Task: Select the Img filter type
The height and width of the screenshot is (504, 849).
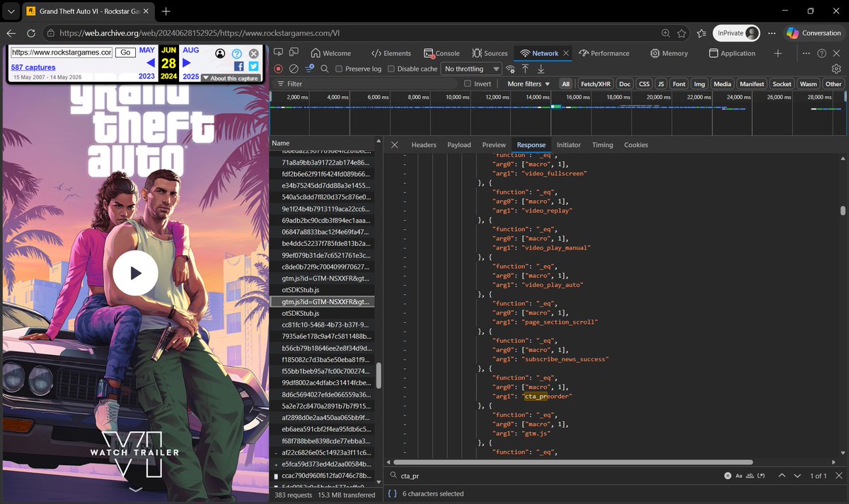Action: 699,83
